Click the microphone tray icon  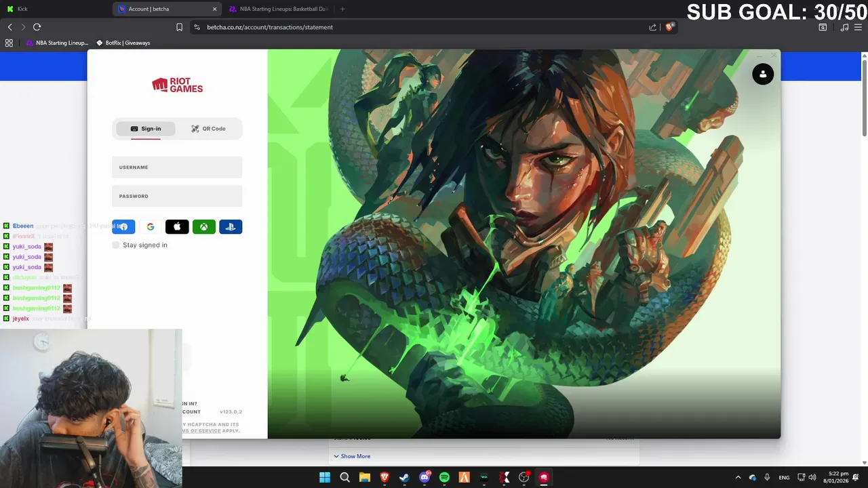(x=767, y=477)
